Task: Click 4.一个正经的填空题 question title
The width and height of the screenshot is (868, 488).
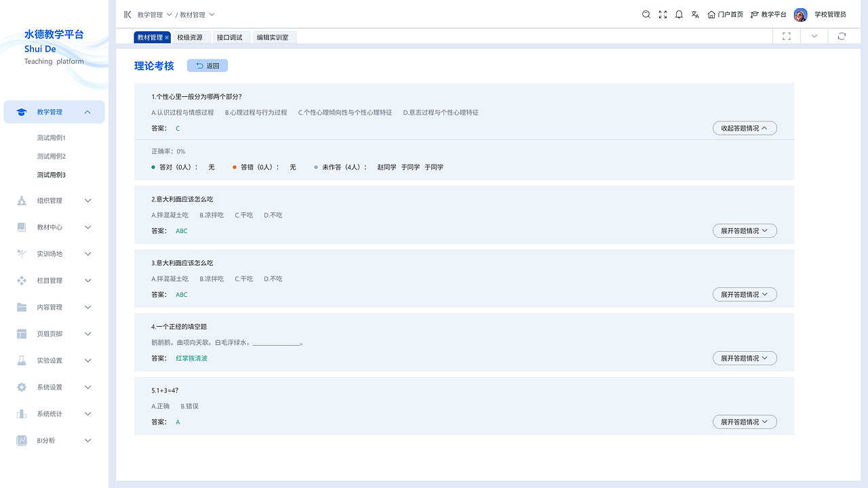Action: pos(179,327)
